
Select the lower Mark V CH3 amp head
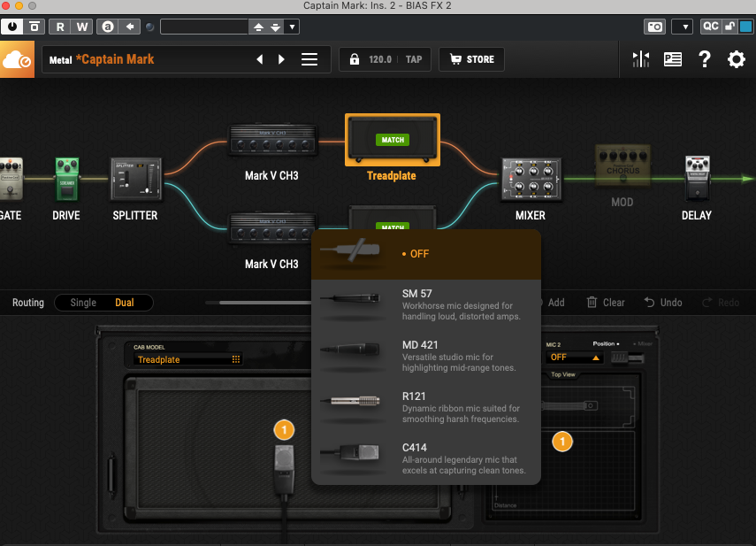[x=272, y=227]
